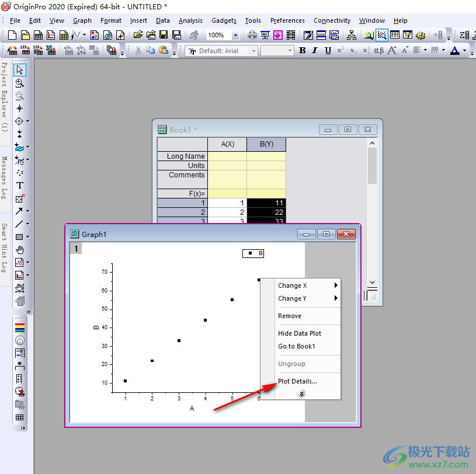Open the font name dropdown
The width and height of the screenshot is (476, 474).
(253, 51)
